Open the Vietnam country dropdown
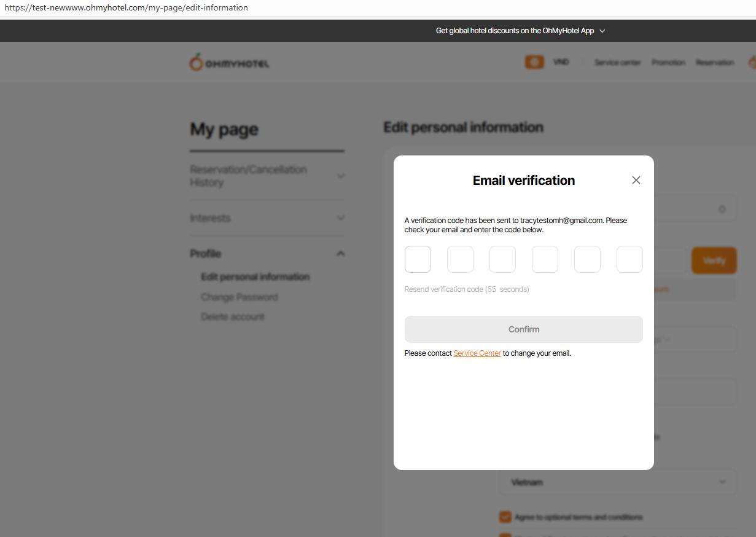Image resolution: width=756 pixels, height=537 pixels. click(617, 482)
